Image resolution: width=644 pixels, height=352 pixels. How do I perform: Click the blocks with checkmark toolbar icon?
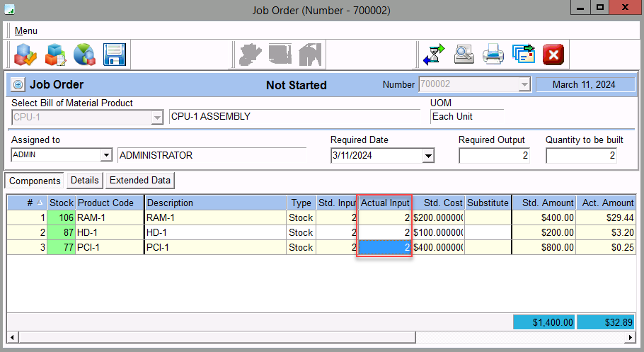coord(25,55)
